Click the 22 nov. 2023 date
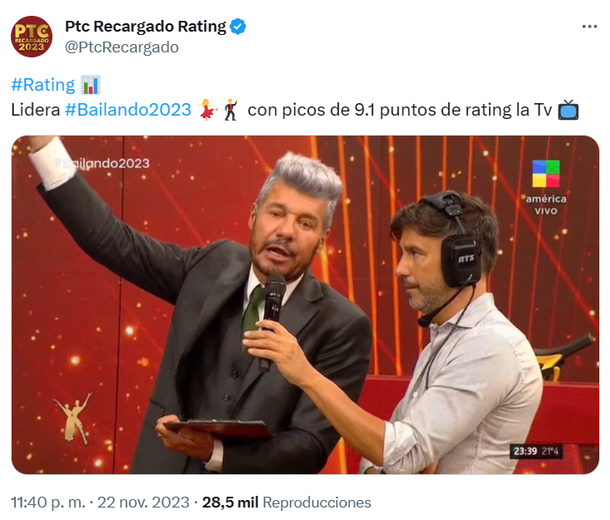This screenshot has height=520, width=610. (x=143, y=502)
